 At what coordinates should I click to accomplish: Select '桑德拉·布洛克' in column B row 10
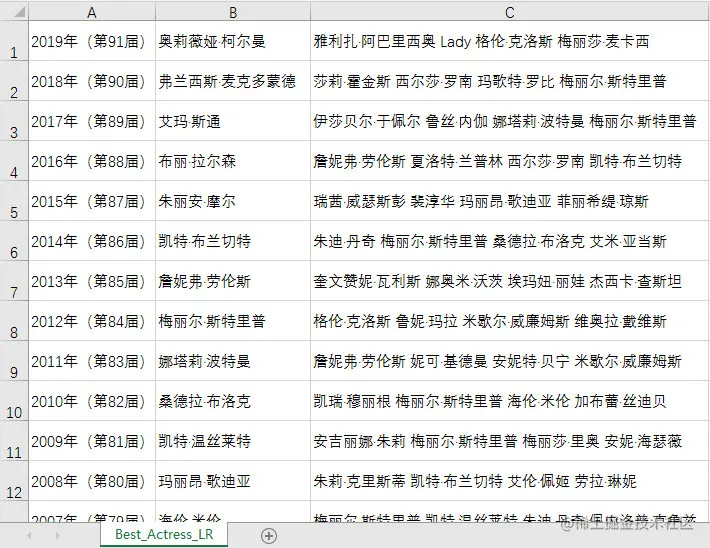point(233,400)
